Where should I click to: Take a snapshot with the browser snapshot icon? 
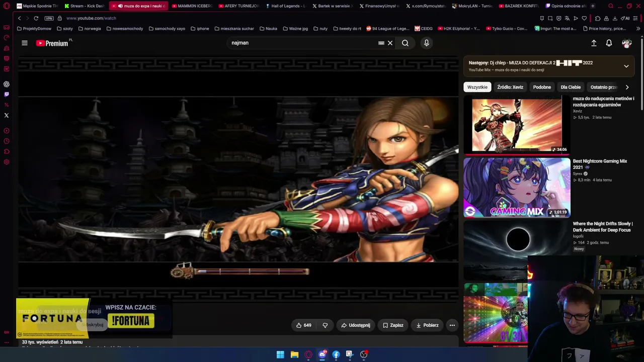pyautogui.click(x=550, y=18)
